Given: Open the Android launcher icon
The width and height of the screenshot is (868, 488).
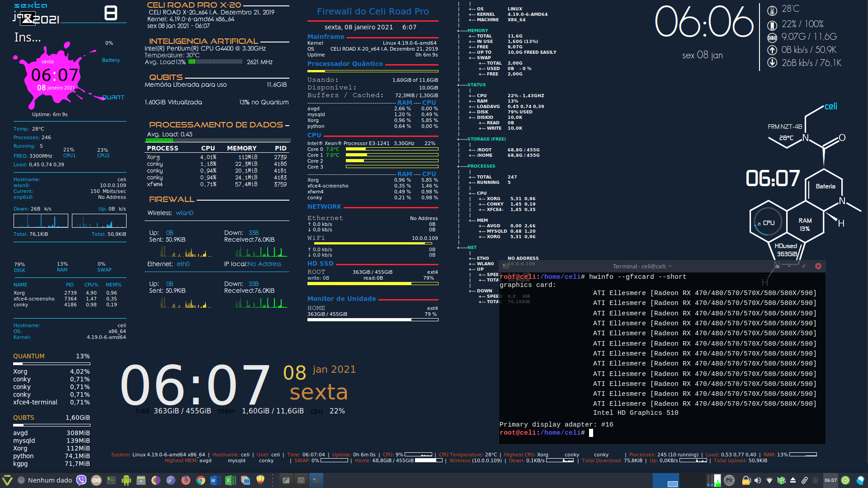Looking at the screenshot, I should [126, 480].
